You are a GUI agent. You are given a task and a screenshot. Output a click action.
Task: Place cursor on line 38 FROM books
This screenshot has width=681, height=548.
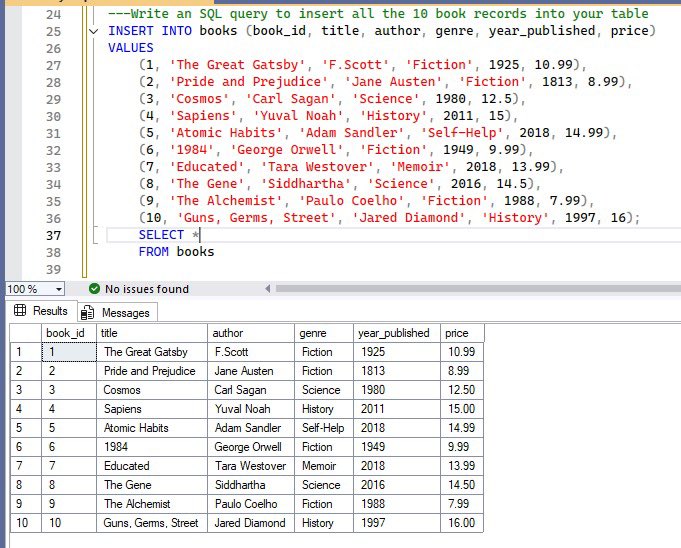click(x=176, y=252)
